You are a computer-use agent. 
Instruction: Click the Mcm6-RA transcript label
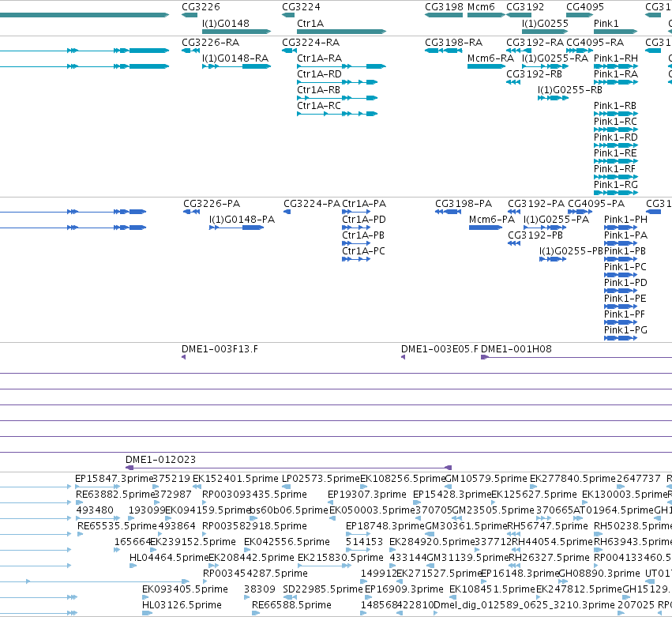[x=490, y=58]
